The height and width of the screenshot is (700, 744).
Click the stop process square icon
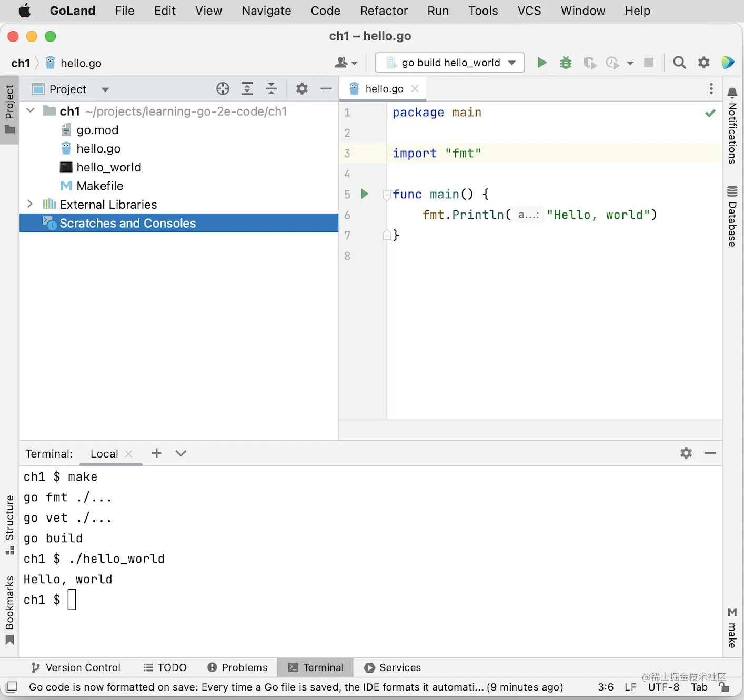649,63
